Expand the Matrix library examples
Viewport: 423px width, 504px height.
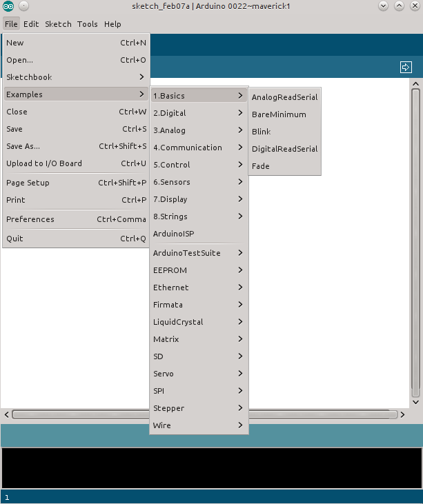(x=199, y=339)
